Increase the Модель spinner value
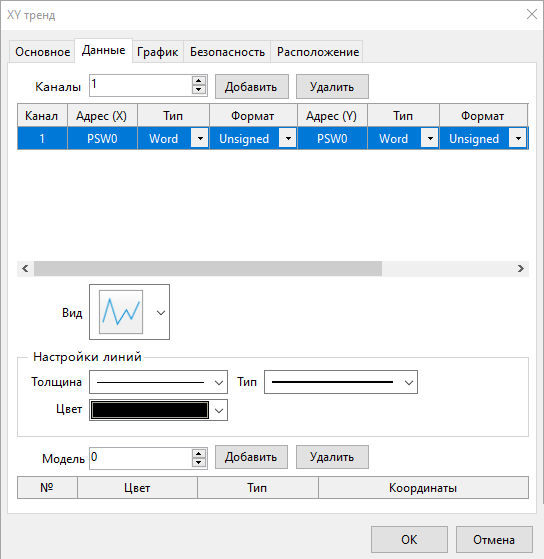Viewport: 544px width, 559px height. coord(199,454)
